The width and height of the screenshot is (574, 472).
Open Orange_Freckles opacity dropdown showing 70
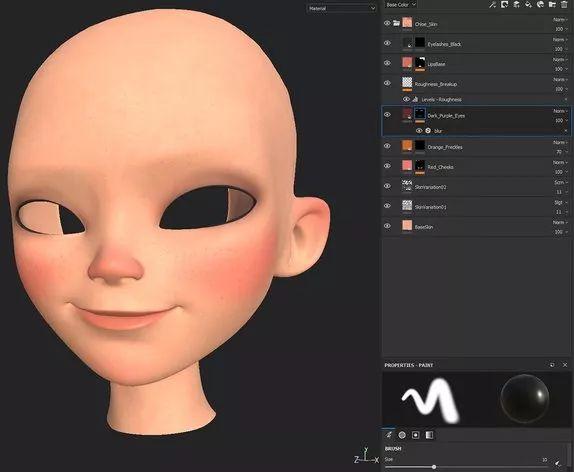(561, 152)
